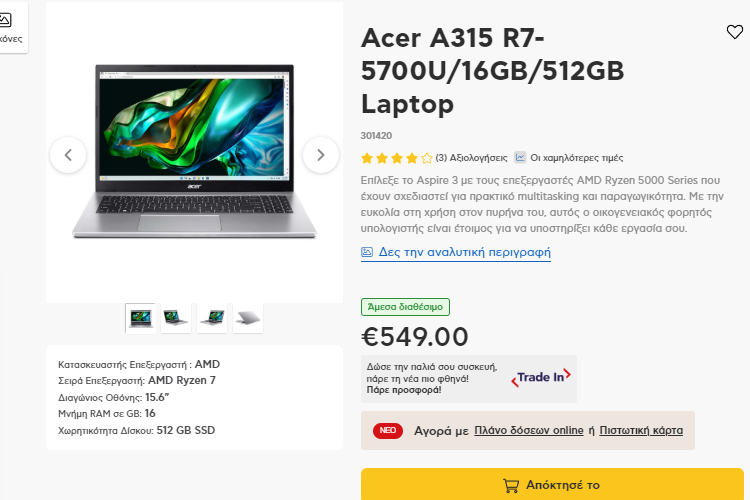
Task: Open the Δες την αναλυτική περιγραφή link
Action: pyautogui.click(x=464, y=252)
